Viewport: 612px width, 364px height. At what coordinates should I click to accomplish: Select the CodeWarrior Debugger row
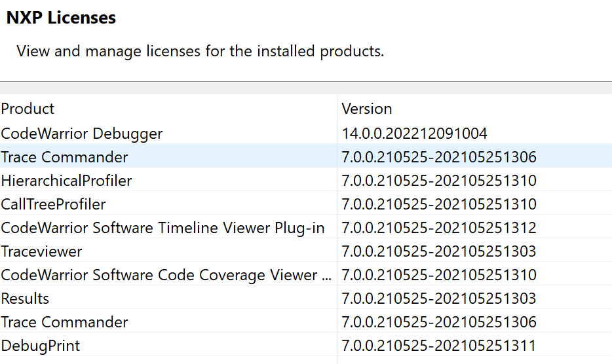[306, 133]
